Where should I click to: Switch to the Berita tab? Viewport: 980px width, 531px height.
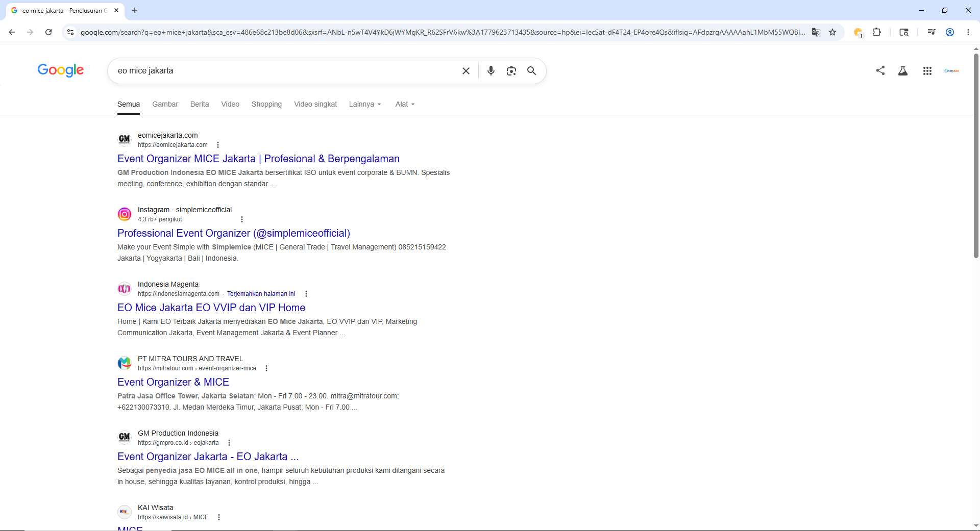(x=200, y=104)
